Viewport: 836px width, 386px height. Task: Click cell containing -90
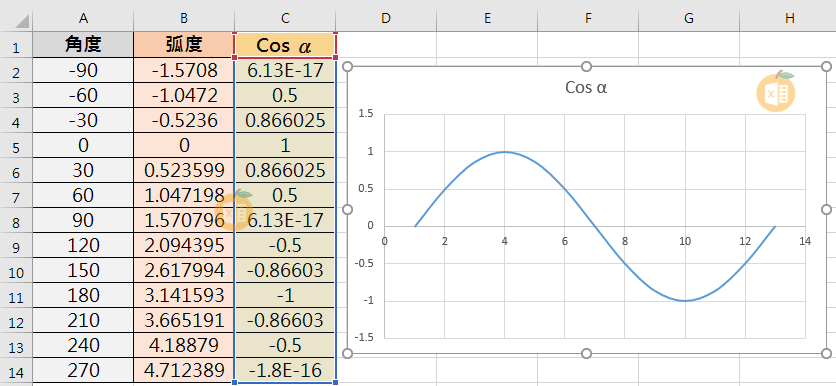click(83, 70)
